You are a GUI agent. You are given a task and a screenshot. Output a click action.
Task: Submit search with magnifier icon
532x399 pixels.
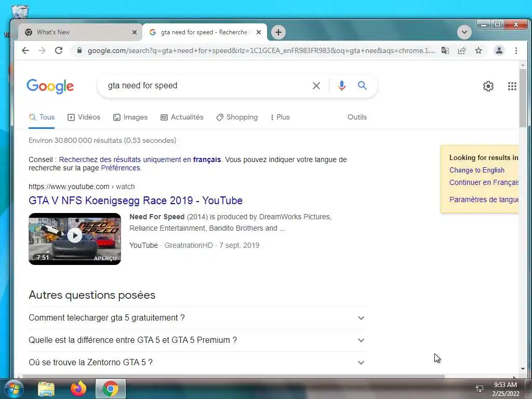362,86
